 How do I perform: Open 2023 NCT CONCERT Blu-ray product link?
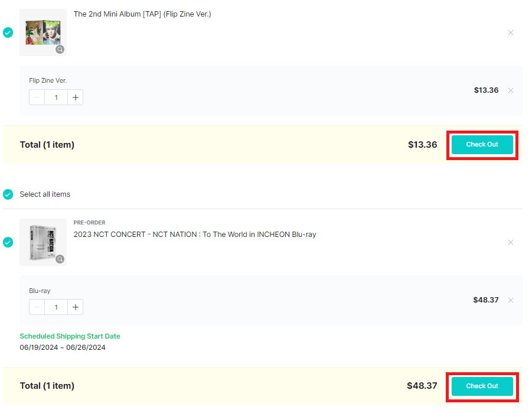195,235
